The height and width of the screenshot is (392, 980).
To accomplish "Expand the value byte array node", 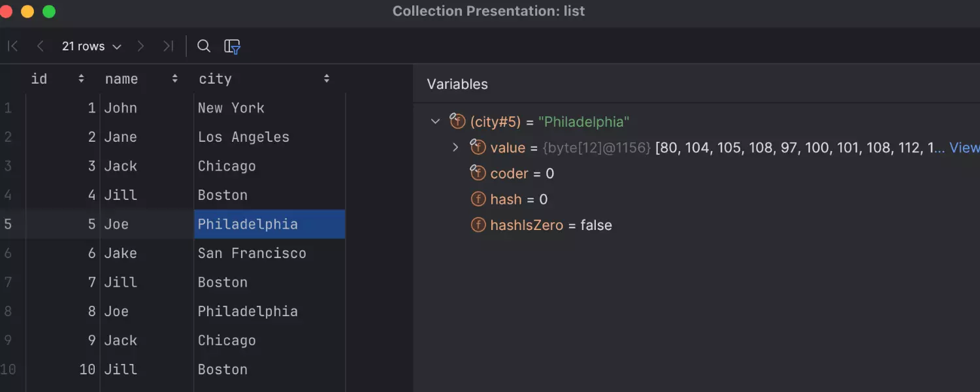I will 456,148.
